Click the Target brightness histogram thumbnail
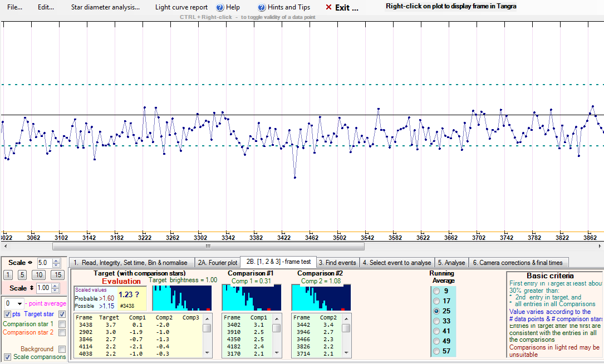 182,297
